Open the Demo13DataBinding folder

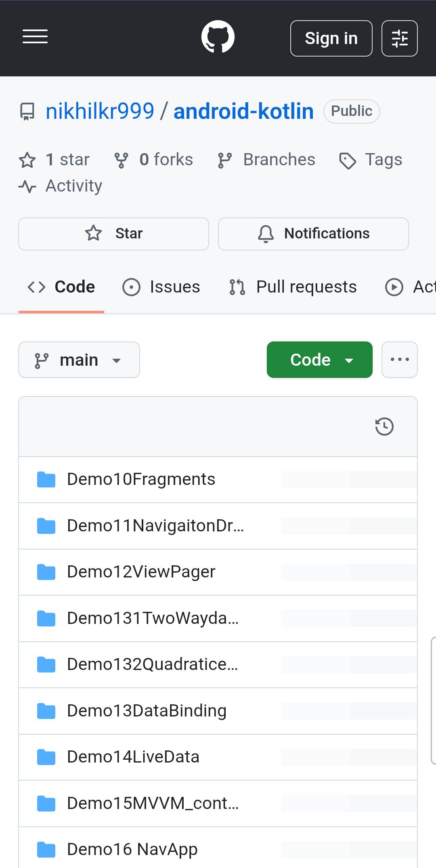coord(147,711)
